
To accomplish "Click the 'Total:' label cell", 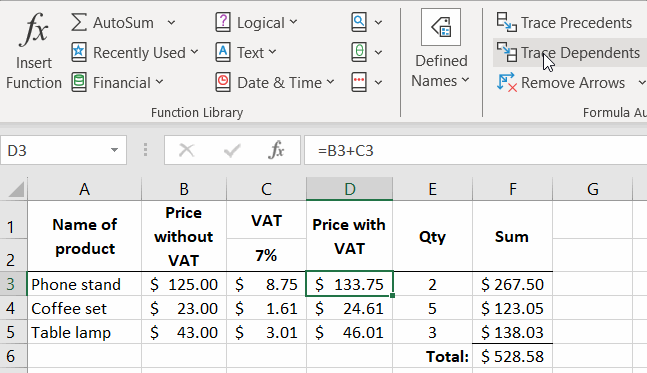I will [x=432, y=356].
